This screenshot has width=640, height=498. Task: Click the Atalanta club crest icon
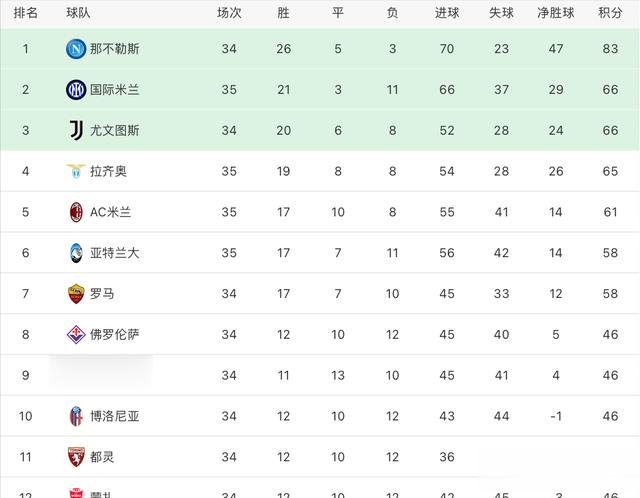(76, 253)
